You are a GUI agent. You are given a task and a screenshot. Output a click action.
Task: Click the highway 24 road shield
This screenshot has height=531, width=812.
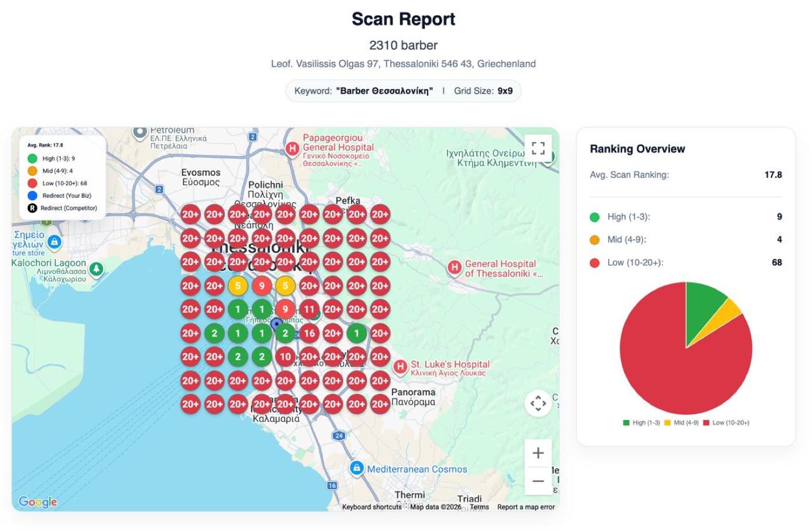[x=339, y=435]
